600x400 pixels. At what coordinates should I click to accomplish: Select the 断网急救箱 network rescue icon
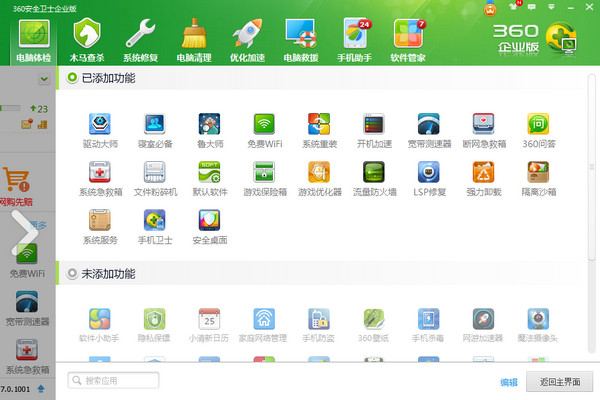point(484,126)
